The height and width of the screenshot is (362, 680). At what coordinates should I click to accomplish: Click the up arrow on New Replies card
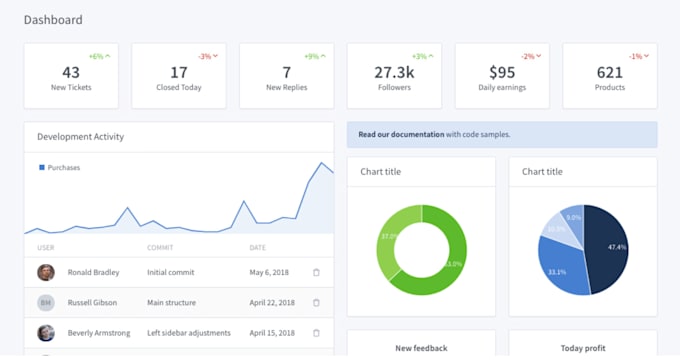click(323, 56)
